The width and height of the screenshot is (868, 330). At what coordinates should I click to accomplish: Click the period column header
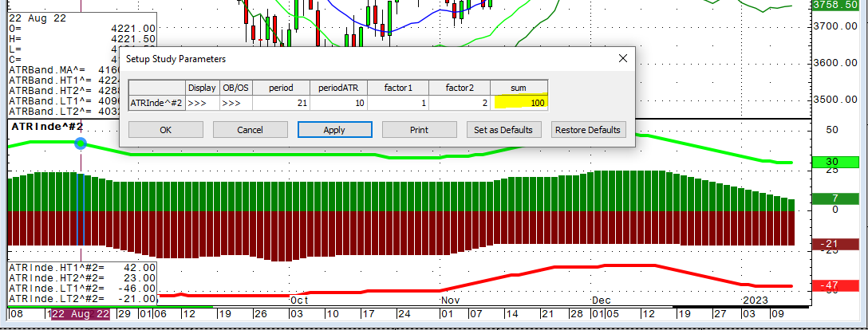click(x=281, y=88)
